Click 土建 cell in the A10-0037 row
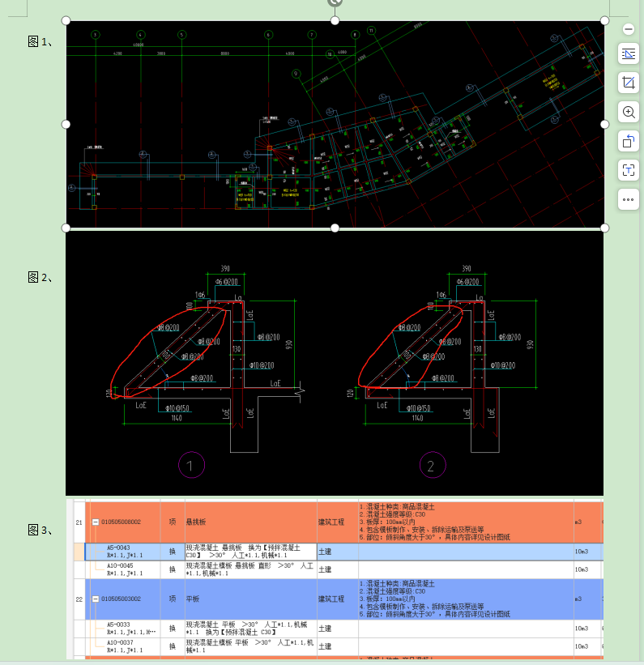 pyautogui.click(x=337, y=646)
